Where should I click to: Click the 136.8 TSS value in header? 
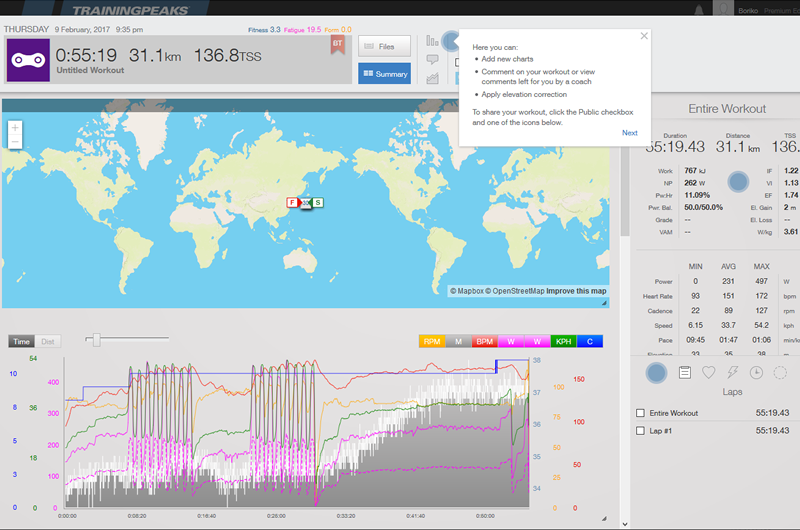tap(228, 55)
